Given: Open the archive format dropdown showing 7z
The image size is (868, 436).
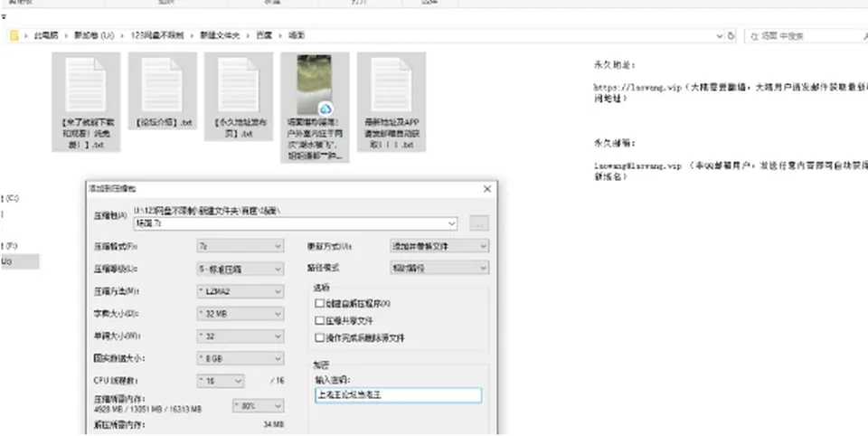Looking at the screenshot, I should click(241, 246).
